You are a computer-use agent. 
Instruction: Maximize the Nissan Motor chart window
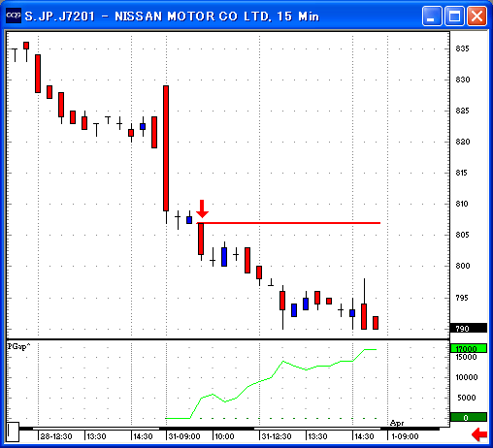[x=454, y=16]
